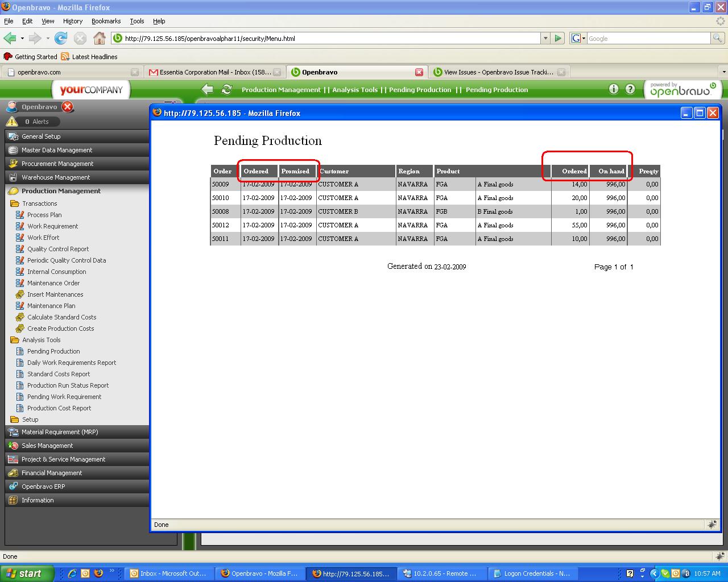Screen dimensions: 728x582
Task: Open the History menu
Action: click(x=73, y=21)
